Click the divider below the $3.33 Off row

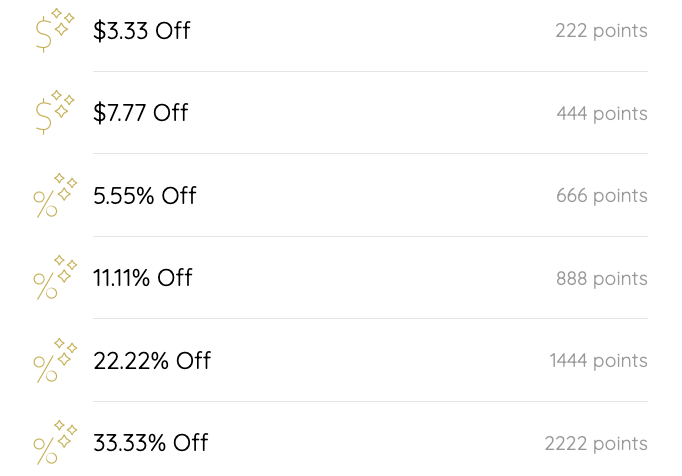(370, 72)
